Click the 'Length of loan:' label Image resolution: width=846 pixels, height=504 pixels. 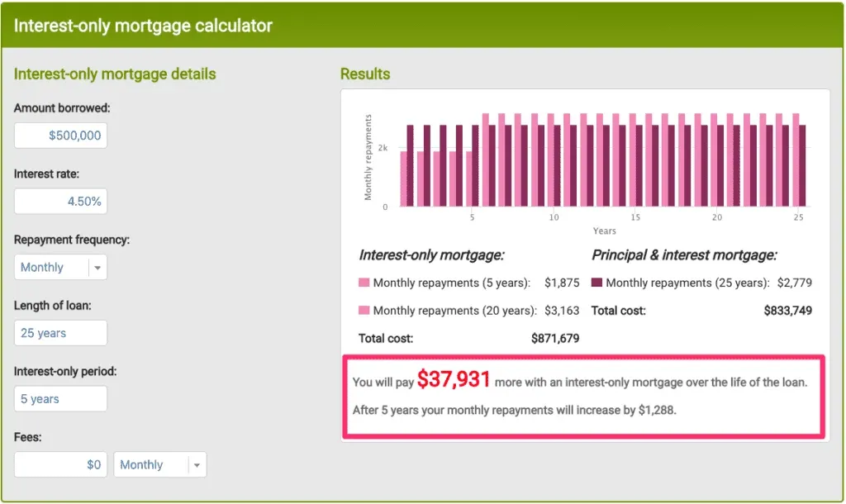pyautogui.click(x=52, y=306)
